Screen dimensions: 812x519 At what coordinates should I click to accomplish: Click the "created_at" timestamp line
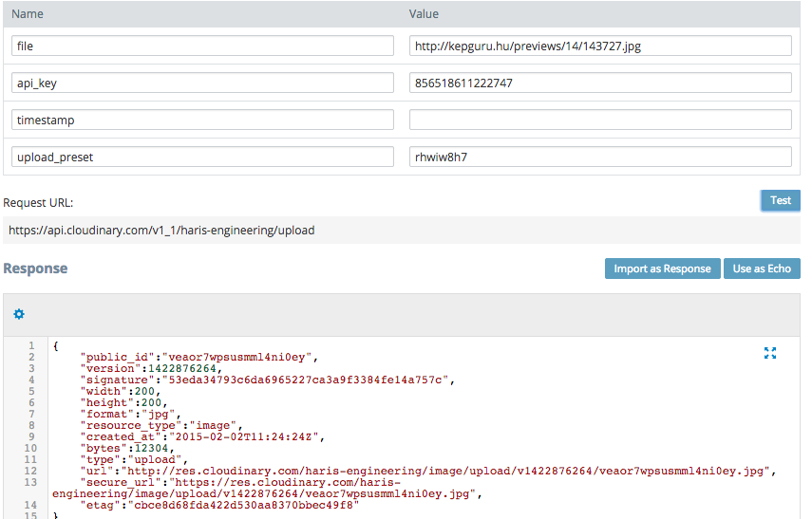click(x=202, y=436)
